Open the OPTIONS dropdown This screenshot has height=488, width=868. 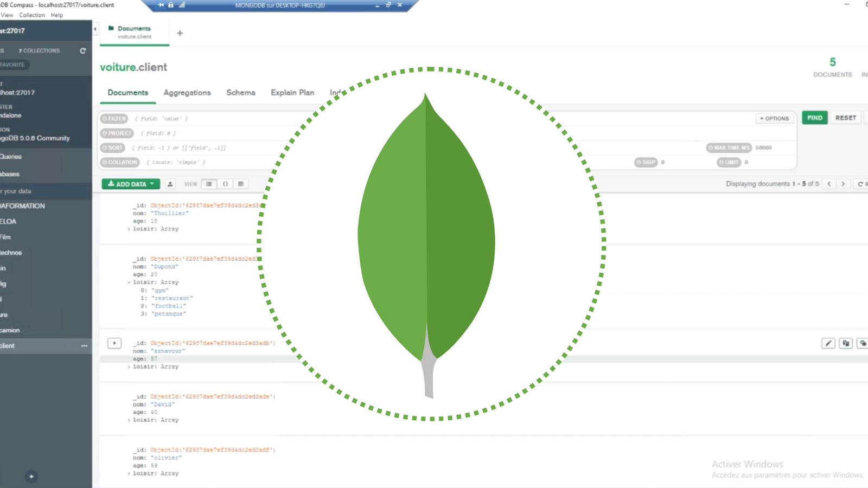tap(774, 118)
